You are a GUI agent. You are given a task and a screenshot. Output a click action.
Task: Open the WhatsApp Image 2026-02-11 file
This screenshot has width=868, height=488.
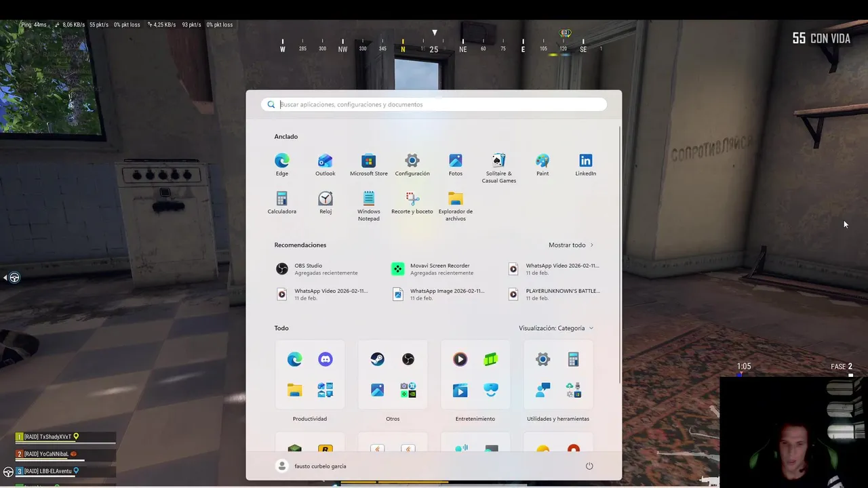[x=439, y=294]
